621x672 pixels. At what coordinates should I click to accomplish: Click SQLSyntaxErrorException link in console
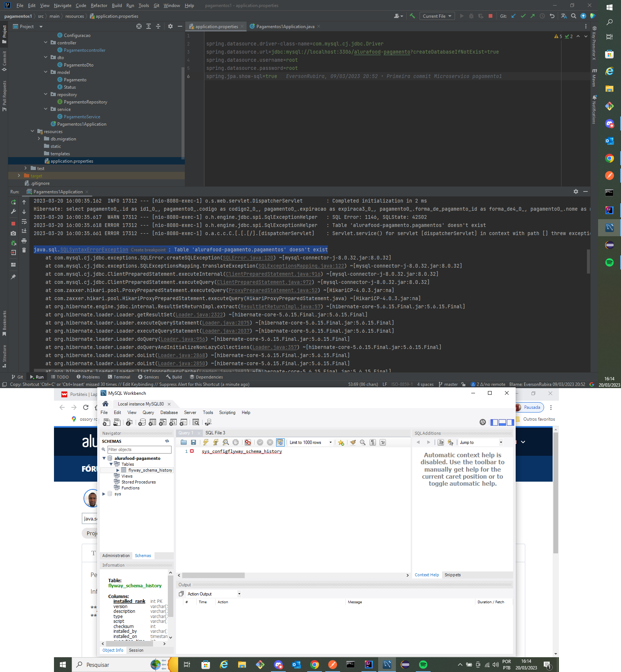pyautogui.click(x=94, y=250)
